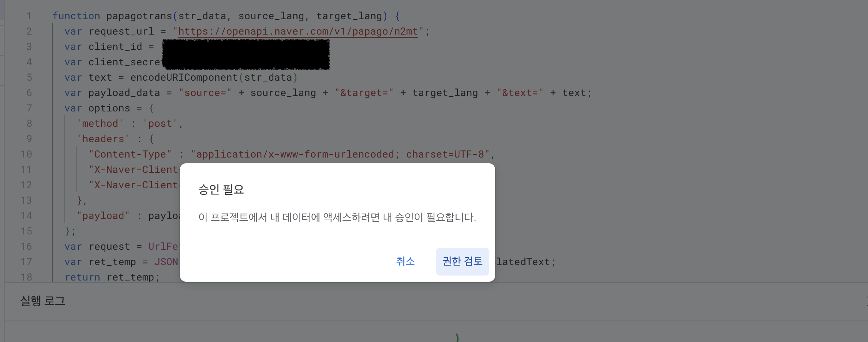868x342 pixels.
Task: Click the client_id variable name
Action: [x=115, y=47]
